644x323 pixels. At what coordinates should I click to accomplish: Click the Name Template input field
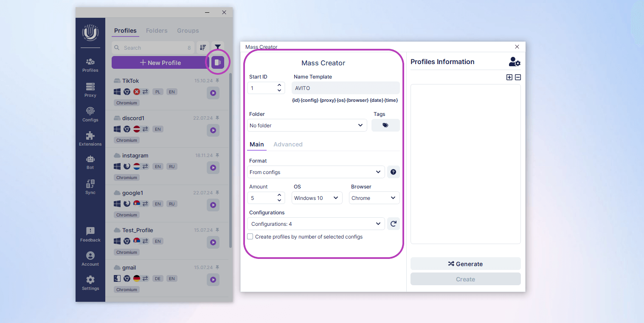click(x=346, y=88)
